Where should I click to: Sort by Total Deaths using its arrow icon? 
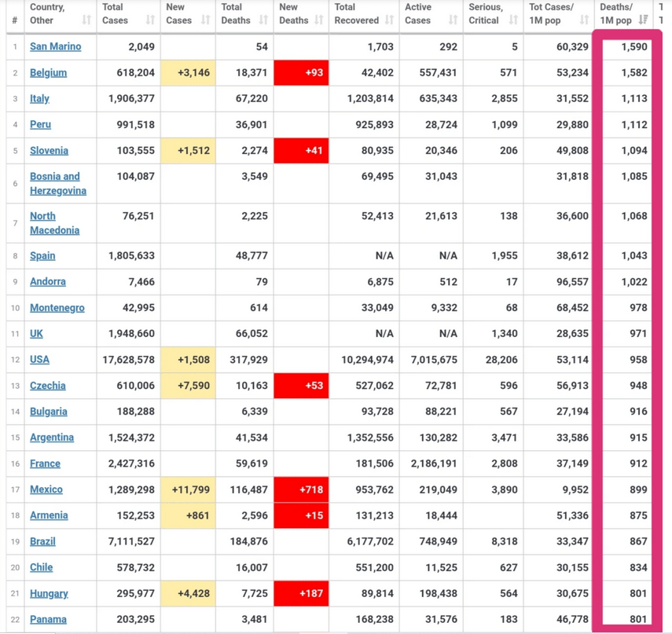pos(263,20)
